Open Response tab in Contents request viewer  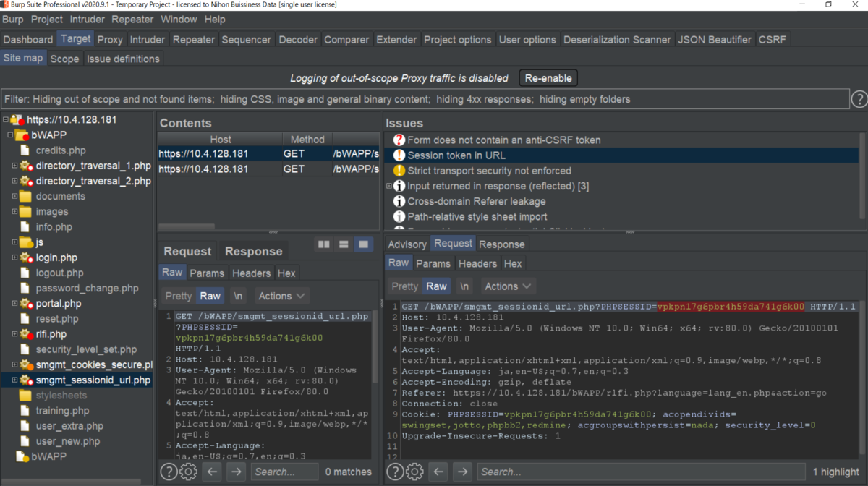point(253,252)
